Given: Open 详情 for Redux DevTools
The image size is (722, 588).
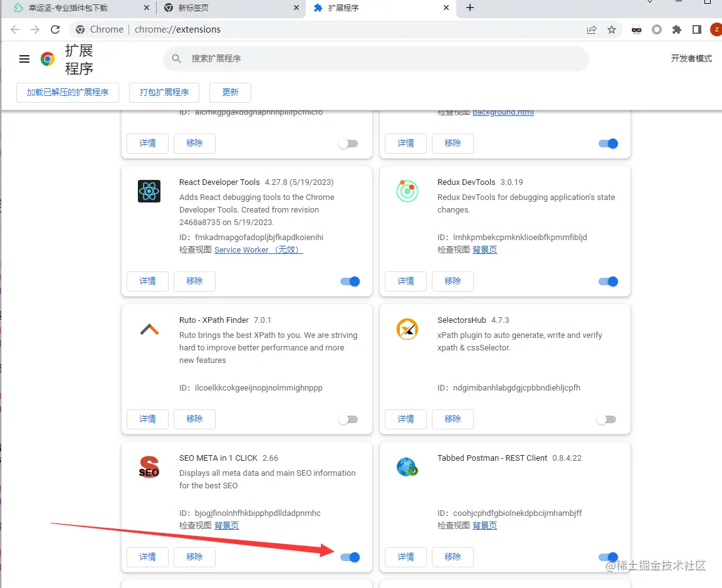Looking at the screenshot, I should pyautogui.click(x=406, y=281).
